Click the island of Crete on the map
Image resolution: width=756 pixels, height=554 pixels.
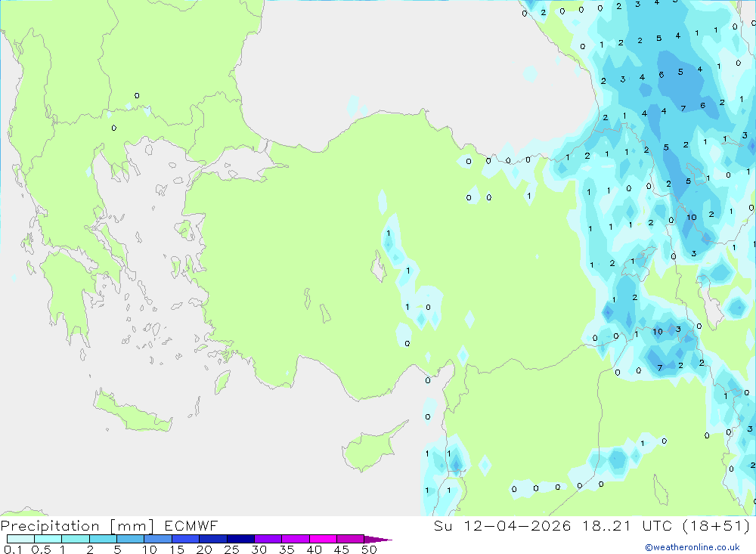tap(132, 413)
